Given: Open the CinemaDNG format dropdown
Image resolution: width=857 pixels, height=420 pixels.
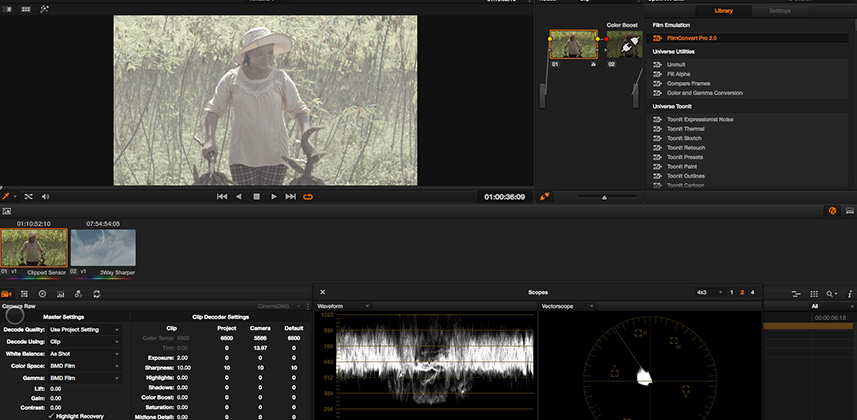Looking at the screenshot, I should [280, 307].
